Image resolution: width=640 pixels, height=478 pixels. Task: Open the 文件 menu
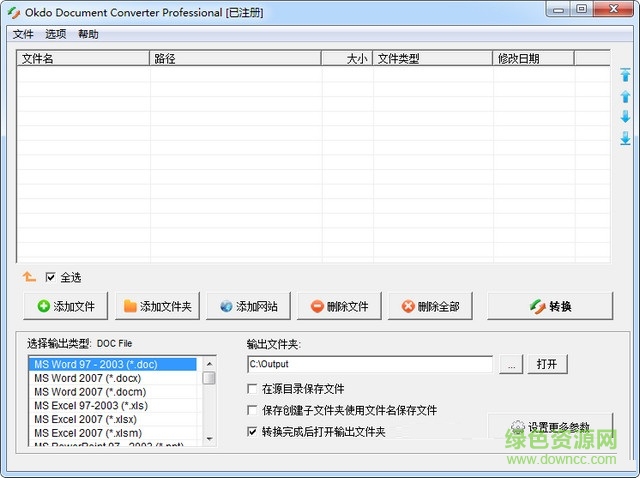pos(23,34)
